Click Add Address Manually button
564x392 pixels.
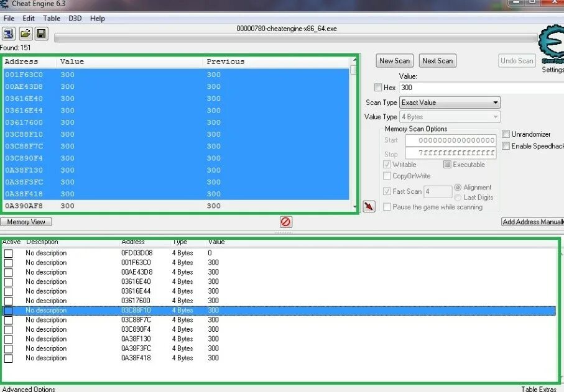533,222
